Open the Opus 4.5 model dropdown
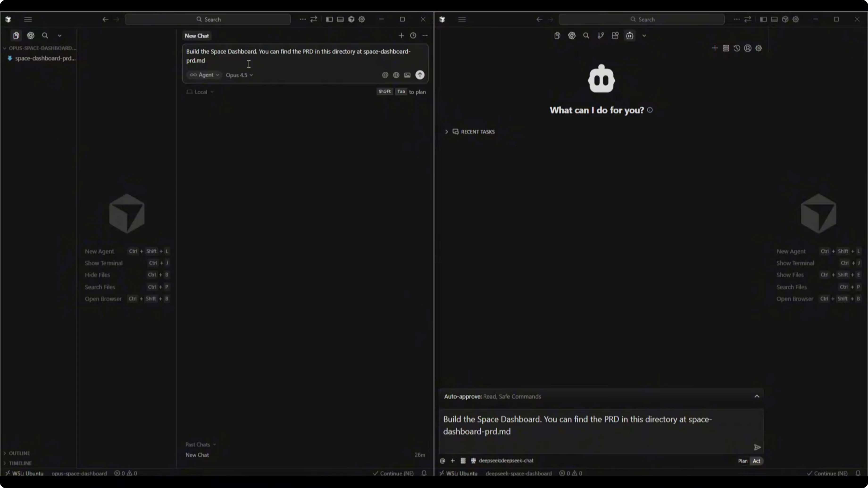Image resolution: width=868 pixels, height=488 pixels. (239, 75)
